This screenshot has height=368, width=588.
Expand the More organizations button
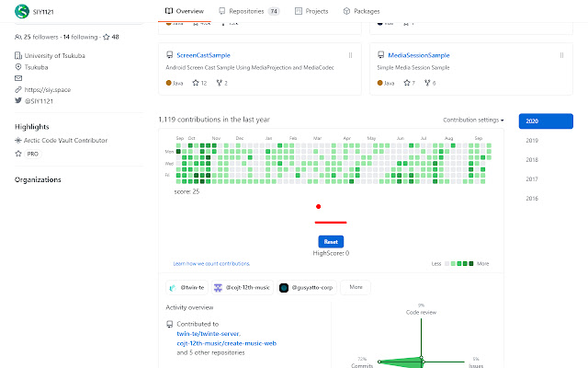(356, 287)
